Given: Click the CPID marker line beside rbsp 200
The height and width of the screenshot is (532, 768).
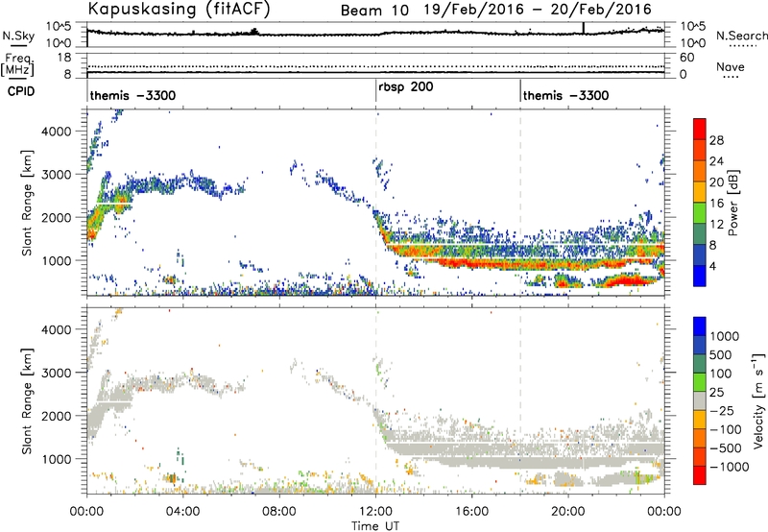Looking at the screenshot, I should (x=375, y=90).
